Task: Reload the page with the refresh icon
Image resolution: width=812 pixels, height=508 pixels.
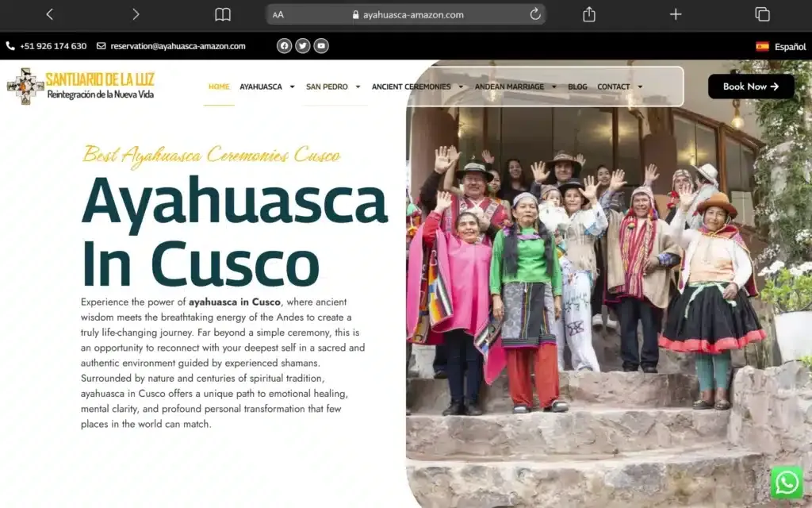Action: (535, 14)
